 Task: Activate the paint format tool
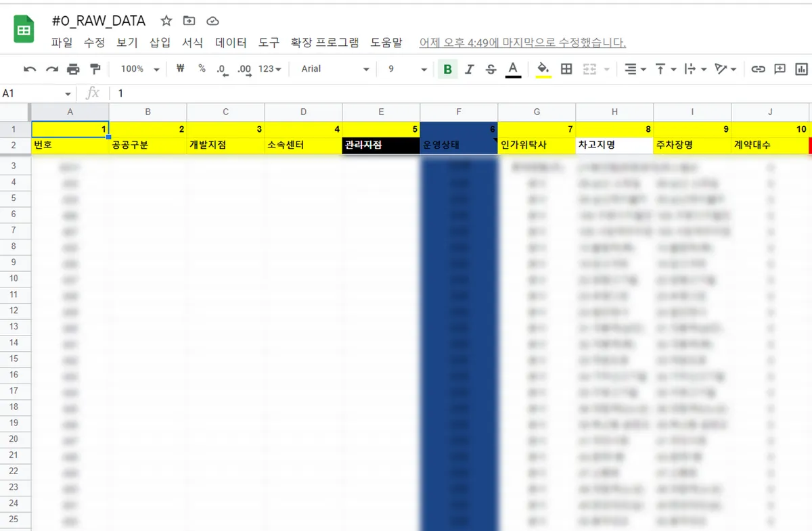pos(95,69)
